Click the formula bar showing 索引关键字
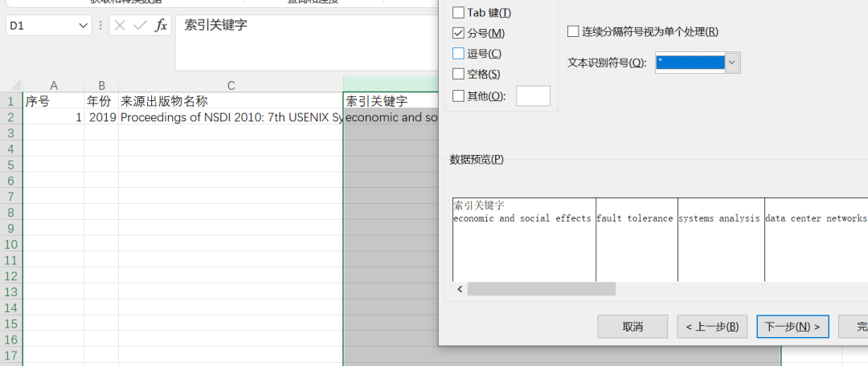This screenshot has width=868, height=366. (307, 43)
